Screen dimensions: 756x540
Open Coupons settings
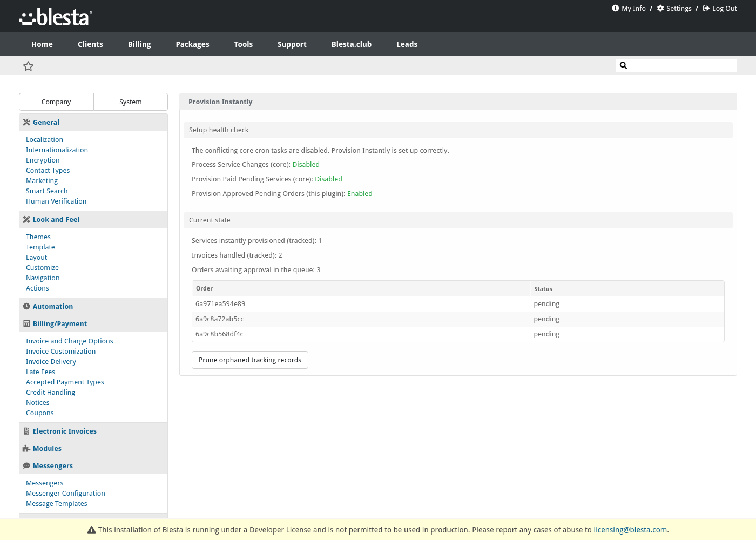(39, 413)
